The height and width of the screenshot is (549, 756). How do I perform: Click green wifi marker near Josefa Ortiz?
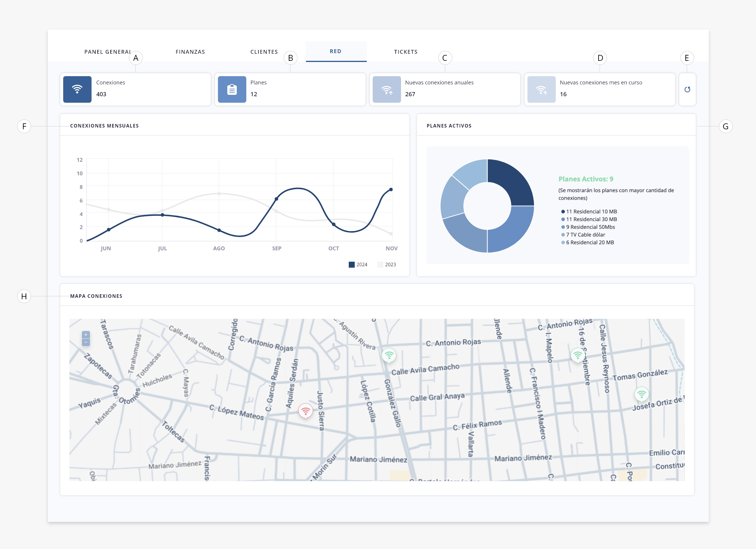(641, 394)
